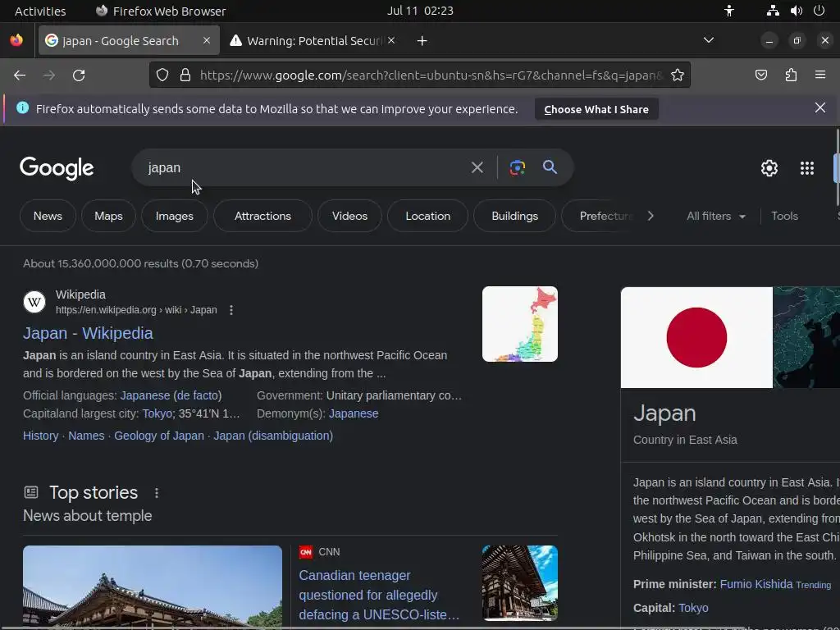Clear the Google search box text
The width and height of the screenshot is (840, 630).
click(477, 167)
